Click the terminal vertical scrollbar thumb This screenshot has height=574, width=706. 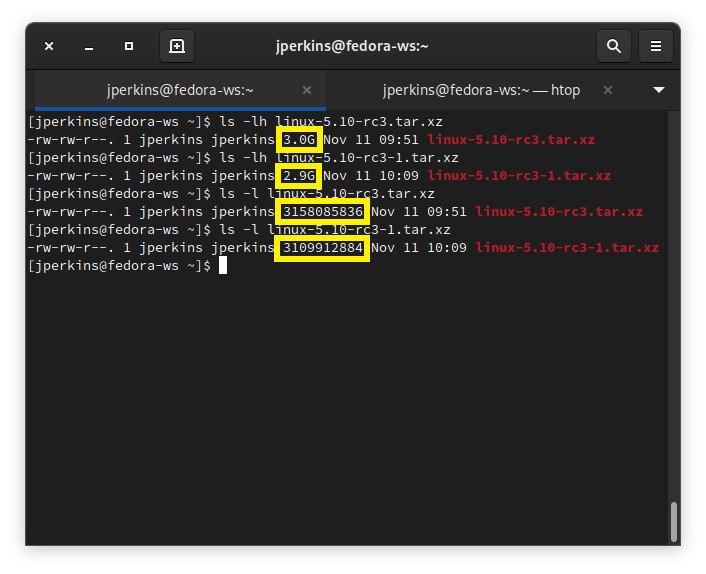pos(674,522)
